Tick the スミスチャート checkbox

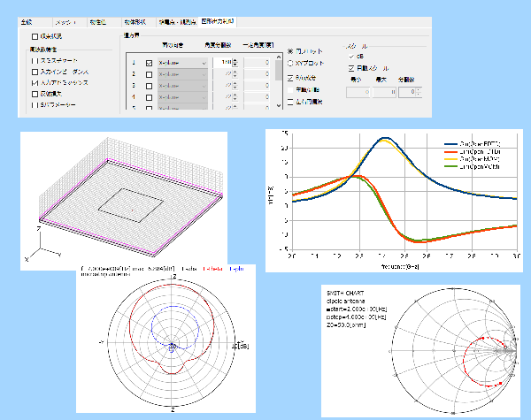point(35,61)
